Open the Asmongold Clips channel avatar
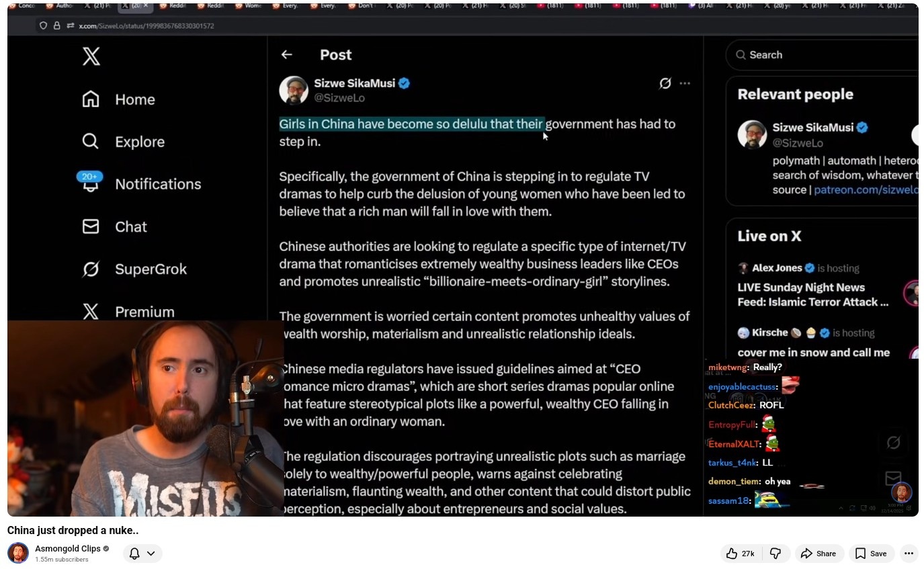The image size is (924, 569). tap(18, 553)
